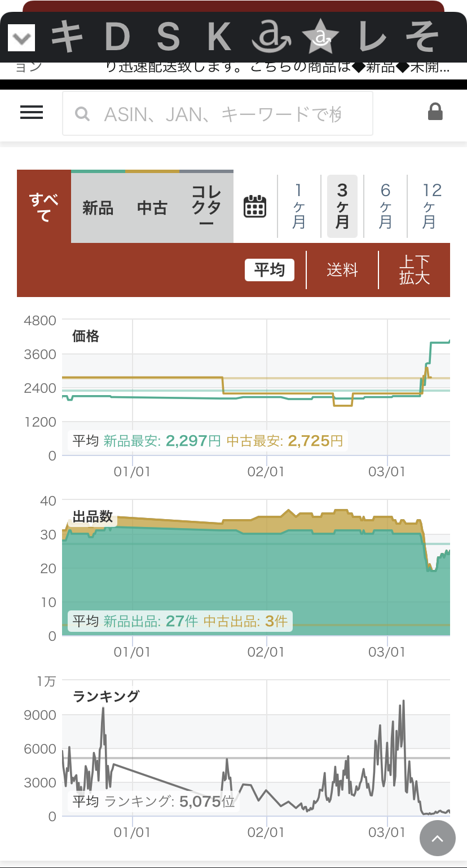Open the calendar date picker

pyautogui.click(x=255, y=206)
